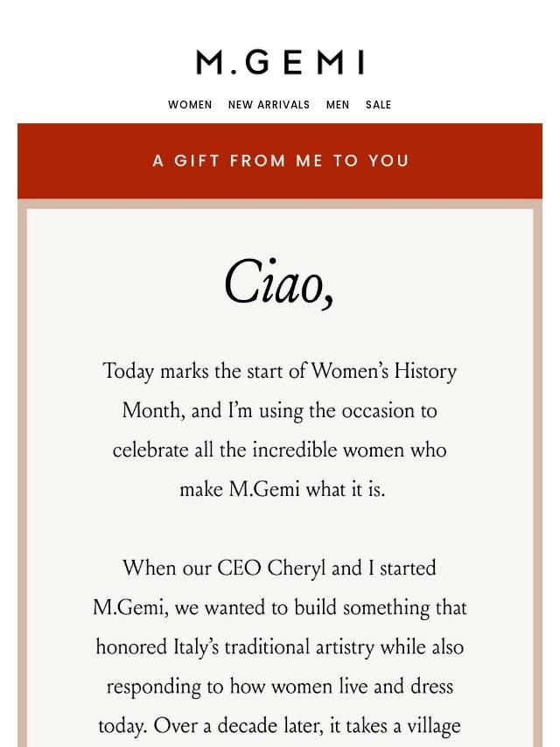
Task: Click the phrase 'it takes a village'
Action: click(395, 726)
